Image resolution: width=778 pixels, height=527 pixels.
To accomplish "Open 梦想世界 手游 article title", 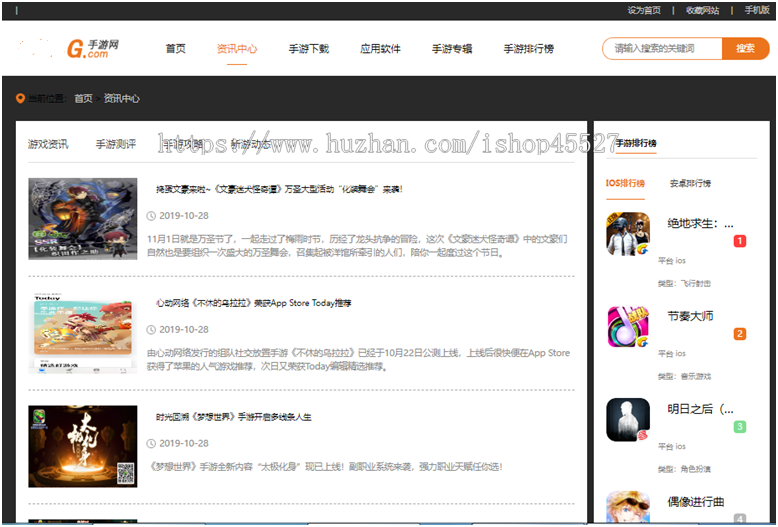I will pyautogui.click(x=234, y=417).
